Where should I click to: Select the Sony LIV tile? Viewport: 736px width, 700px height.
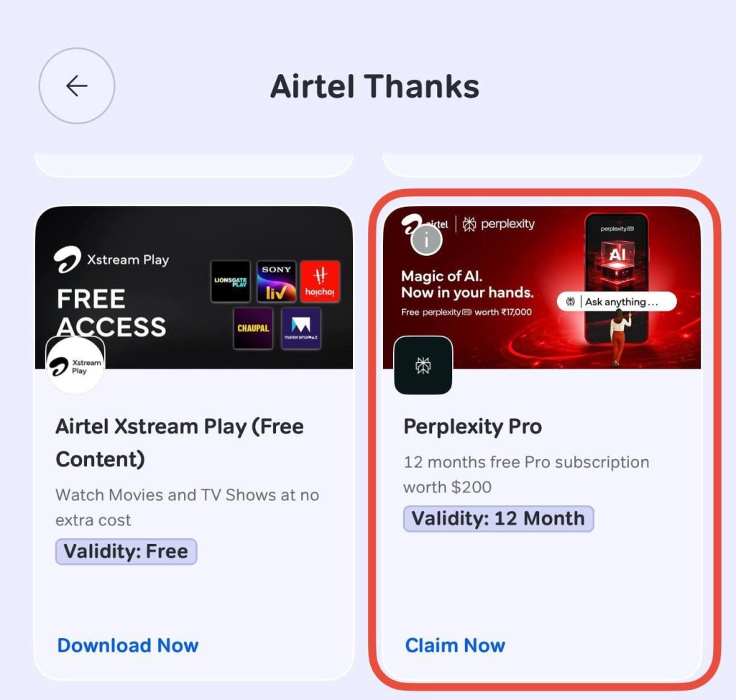coord(277,281)
